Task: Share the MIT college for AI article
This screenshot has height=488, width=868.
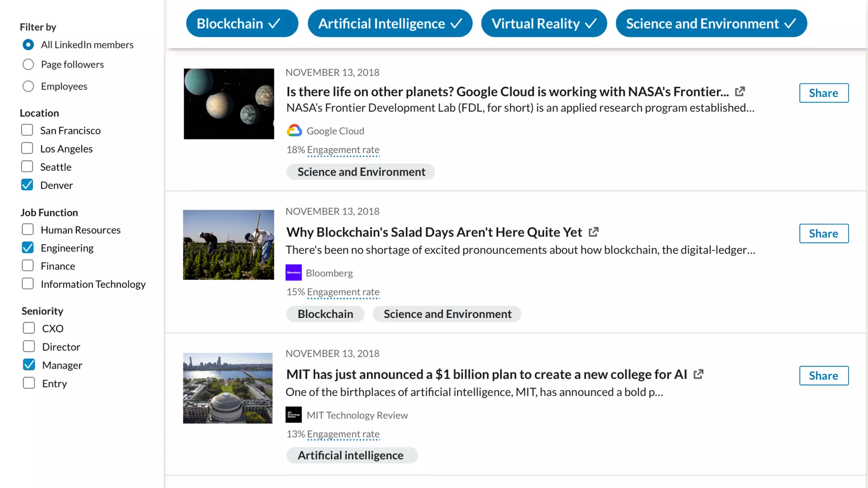Action: 823,375
